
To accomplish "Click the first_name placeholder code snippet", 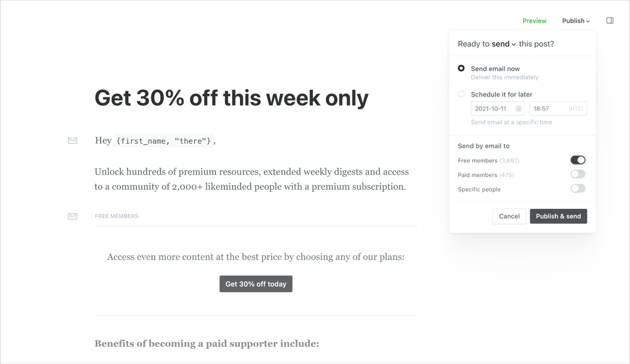I will (x=164, y=141).
